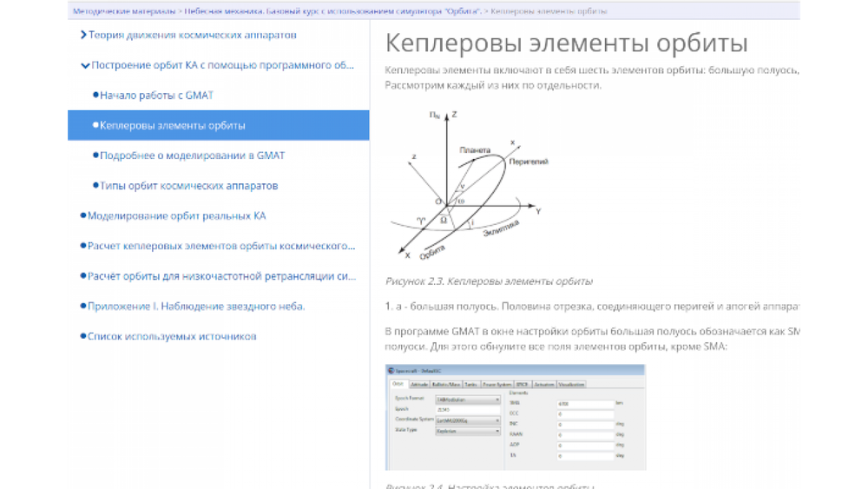Click the SMA field in GMAT screenshot
Screen dimensions: 868x489
point(586,404)
